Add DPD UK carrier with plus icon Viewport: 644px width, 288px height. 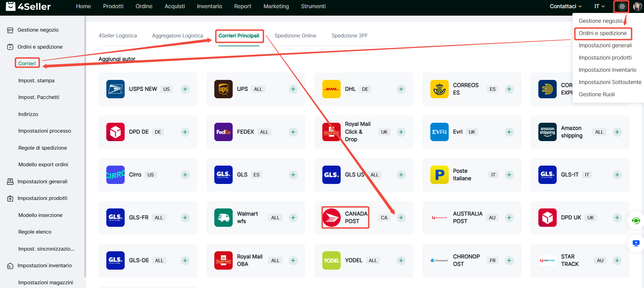(617, 218)
